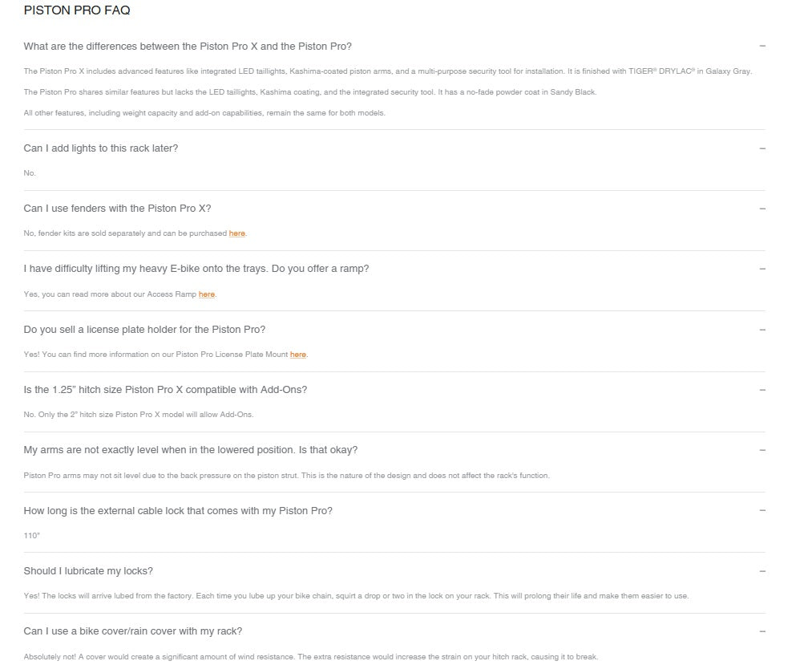Click the question title about arms not exactly level
812x665 pixels.
click(x=191, y=450)
